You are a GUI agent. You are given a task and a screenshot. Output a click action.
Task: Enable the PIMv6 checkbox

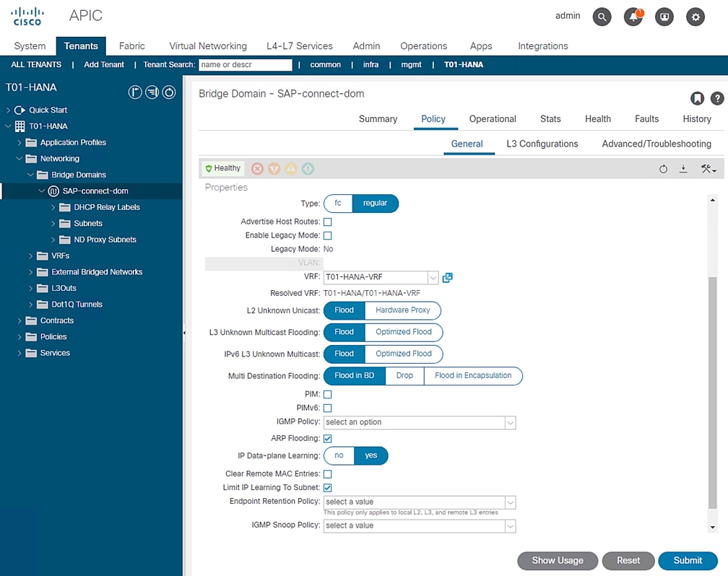(x=327, y=408)
